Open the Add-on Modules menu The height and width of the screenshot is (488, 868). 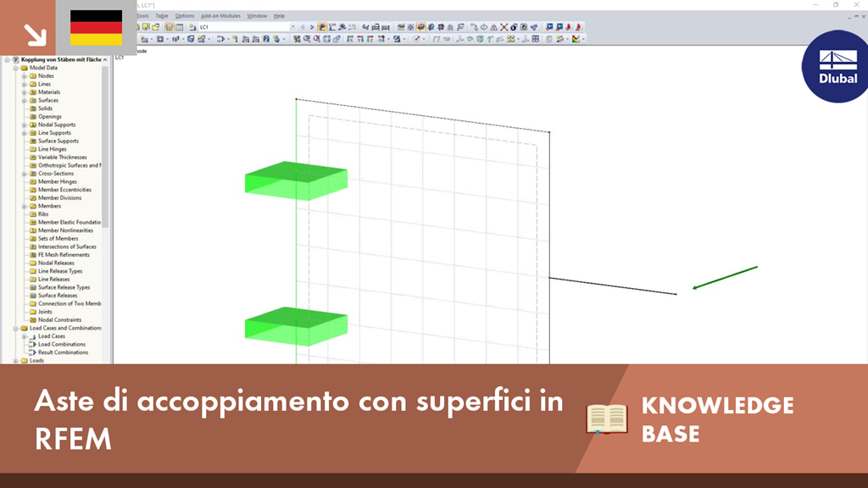[x=220, y=16]
